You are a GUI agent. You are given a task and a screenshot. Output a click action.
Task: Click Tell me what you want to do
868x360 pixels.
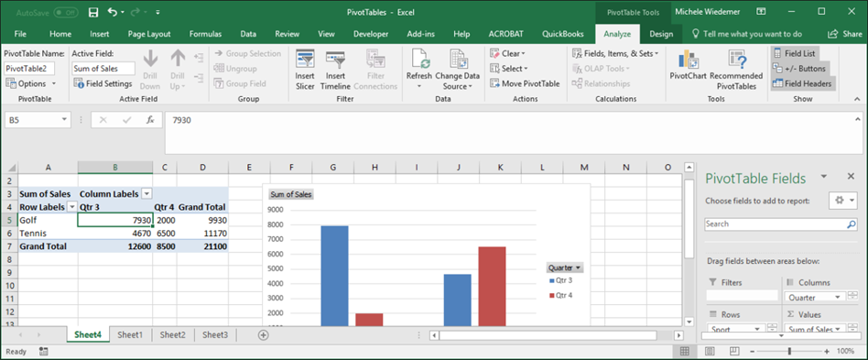pos(747,34)
